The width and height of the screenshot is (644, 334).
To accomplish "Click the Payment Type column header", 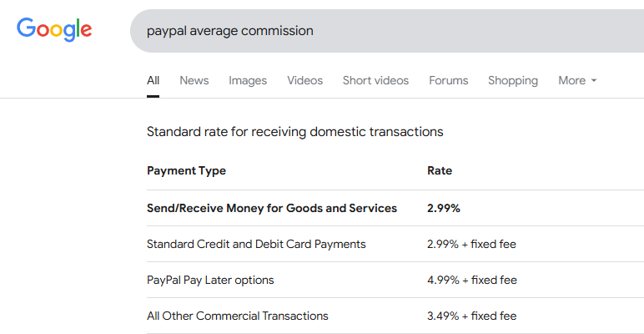I will point(186,171).
